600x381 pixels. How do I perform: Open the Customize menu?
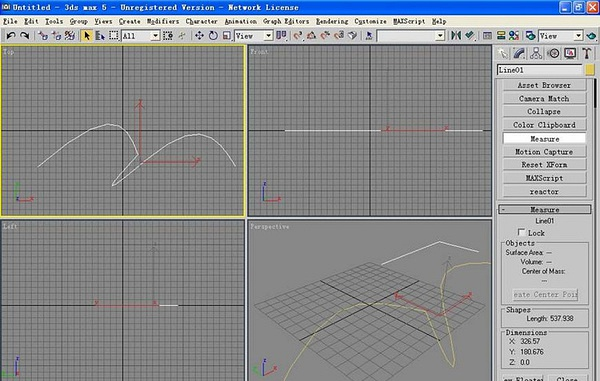(x=370, y=21)
